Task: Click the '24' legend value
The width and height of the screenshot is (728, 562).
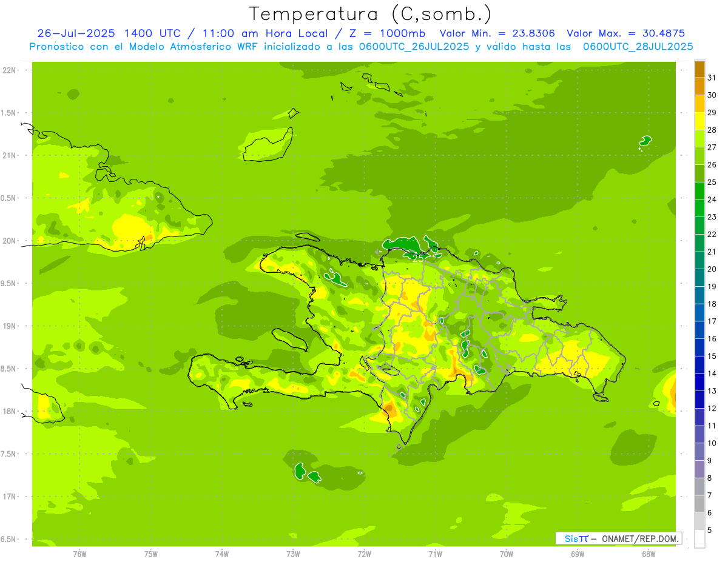Action: coord(712,199)
